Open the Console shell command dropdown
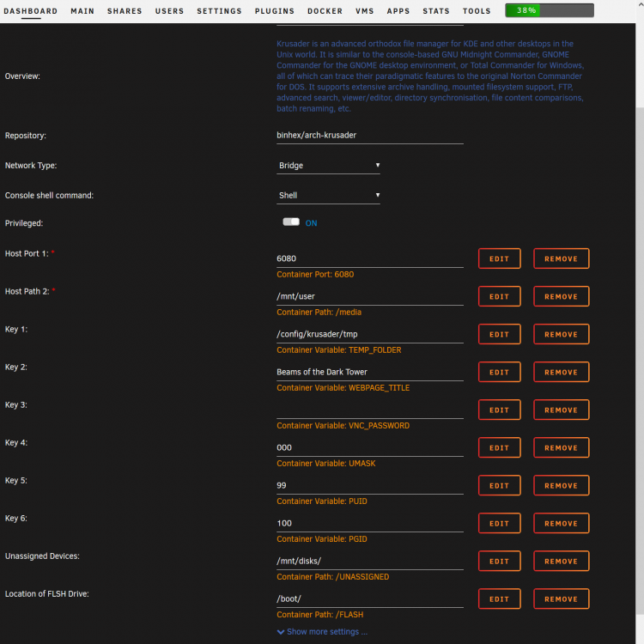 point(328,196)
